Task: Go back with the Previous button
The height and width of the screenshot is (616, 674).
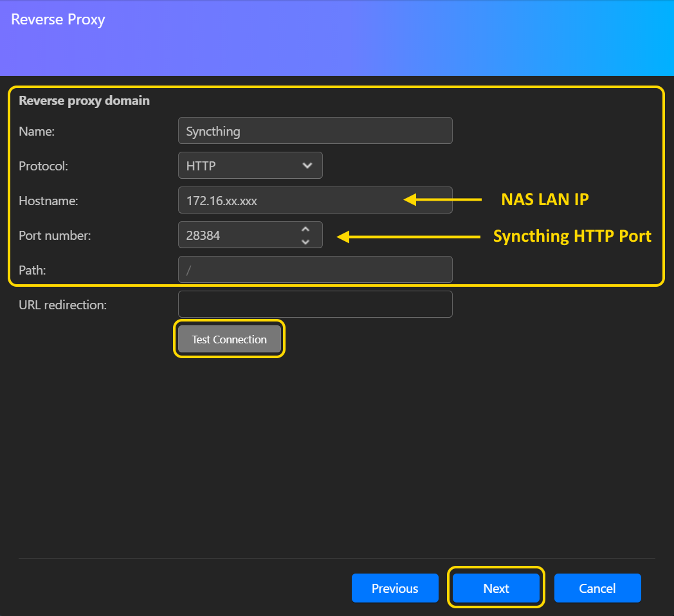Action: point(395,588)
